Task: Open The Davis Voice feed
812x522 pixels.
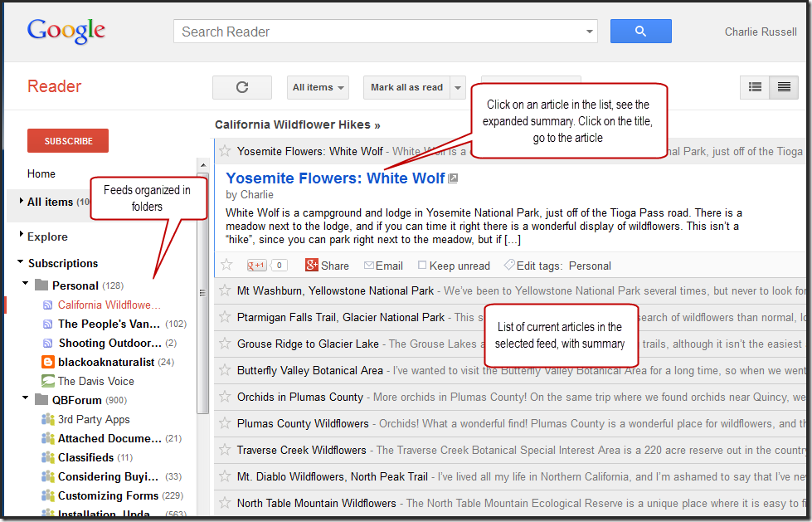Action: point(96,381)
